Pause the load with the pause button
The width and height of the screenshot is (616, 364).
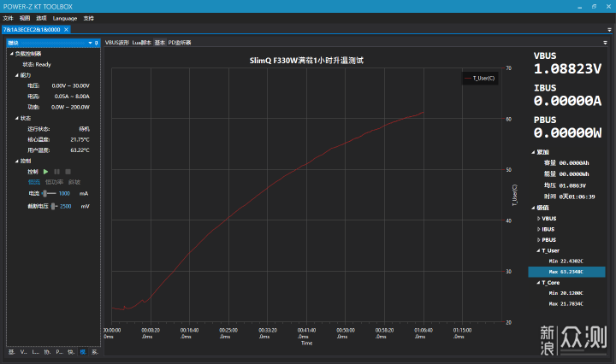click(x=57, y=172)
